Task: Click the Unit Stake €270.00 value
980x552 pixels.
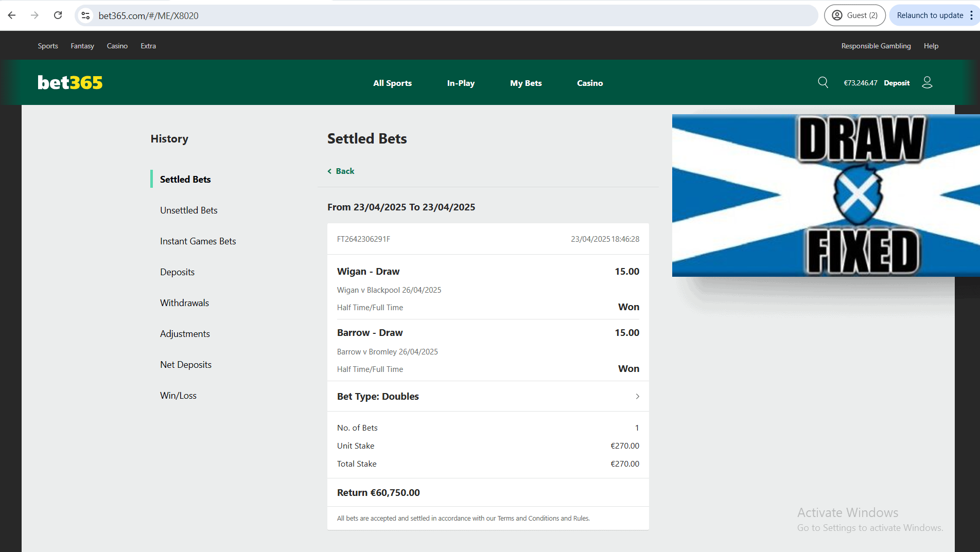Action: [x=625, y=446]
